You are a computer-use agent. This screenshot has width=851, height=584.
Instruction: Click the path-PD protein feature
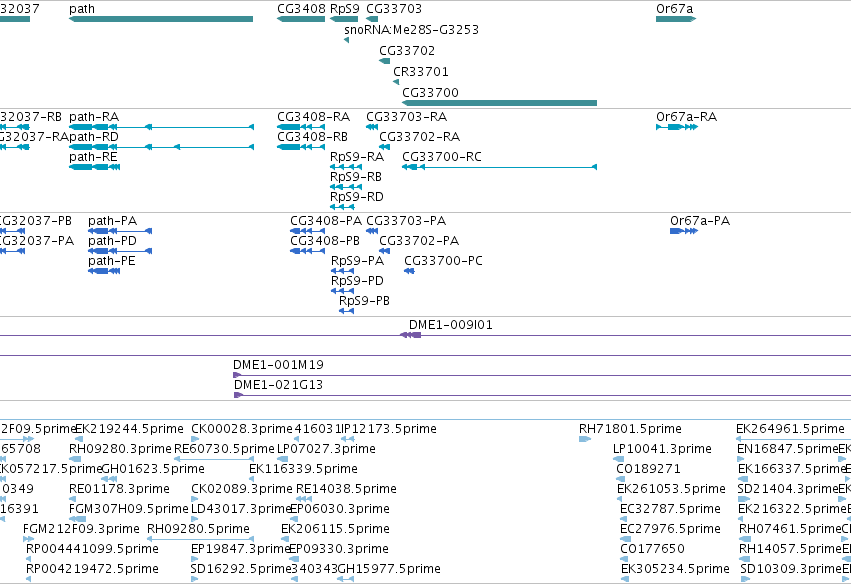point(120,251)
